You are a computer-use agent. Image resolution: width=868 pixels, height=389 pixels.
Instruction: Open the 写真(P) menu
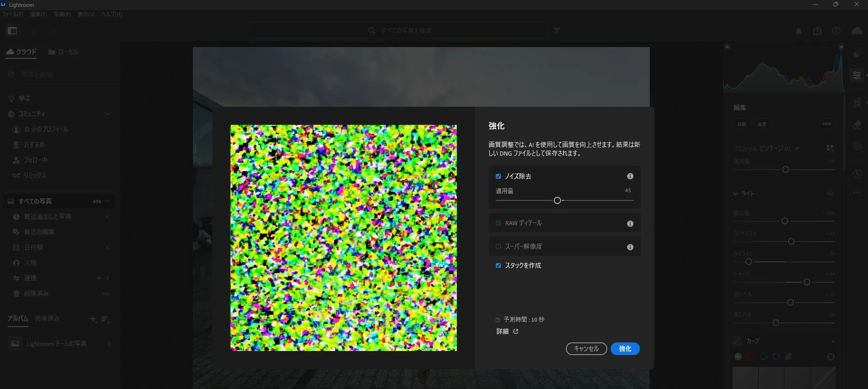[62, 14]
